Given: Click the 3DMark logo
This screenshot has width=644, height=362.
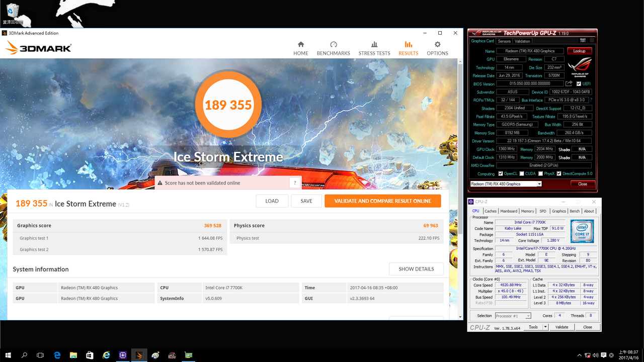Looking at the screenshot, I should 38,48.
